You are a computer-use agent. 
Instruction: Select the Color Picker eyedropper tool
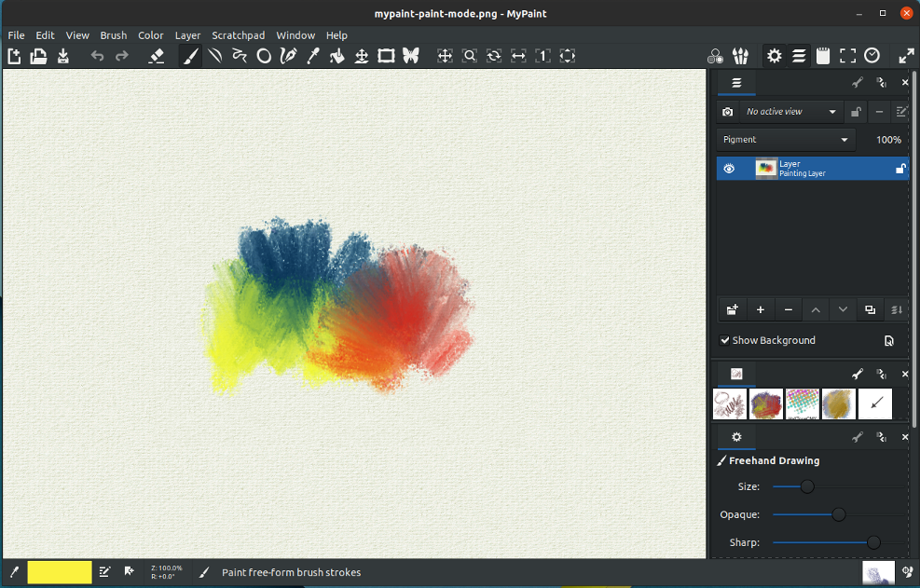(x=313, y=56)
